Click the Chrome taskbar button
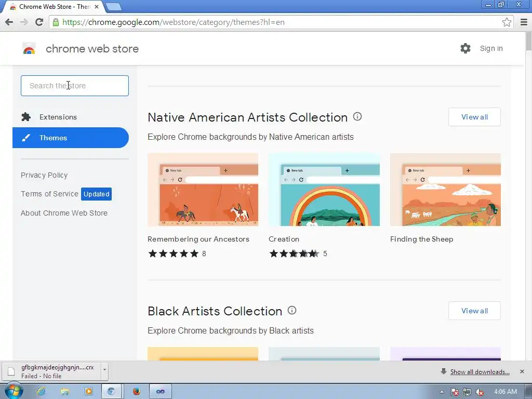The height and width of the screenshot is (399, 532). [112, 392]
